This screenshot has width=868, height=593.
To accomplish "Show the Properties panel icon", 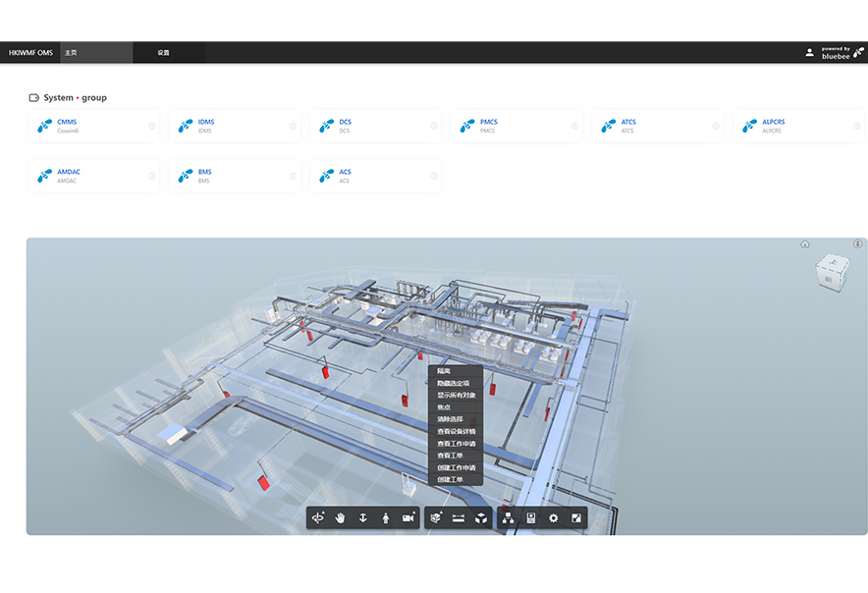I will pos(531,518).
